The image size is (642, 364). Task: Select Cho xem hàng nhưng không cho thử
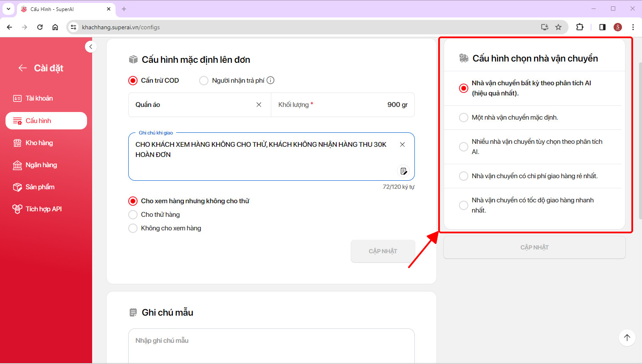133,201
